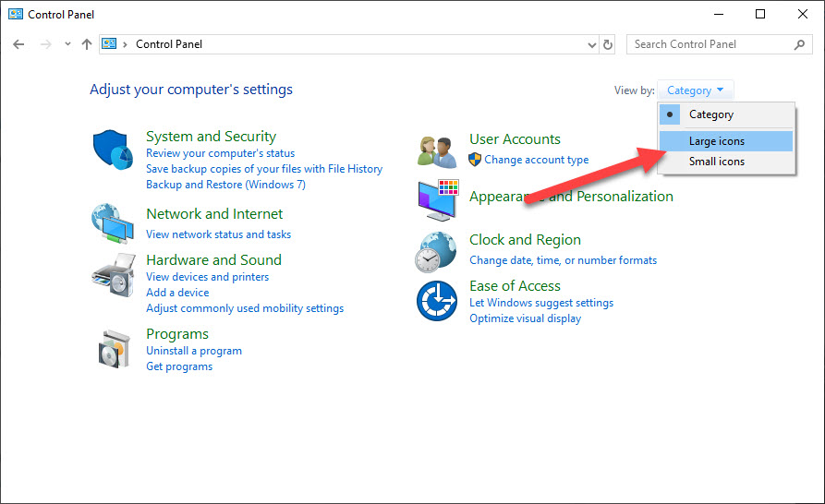Screen dimensions: 825x504
Task: Open the Appearance and Personalization monitor icon
Action: (x=438, y=200)
